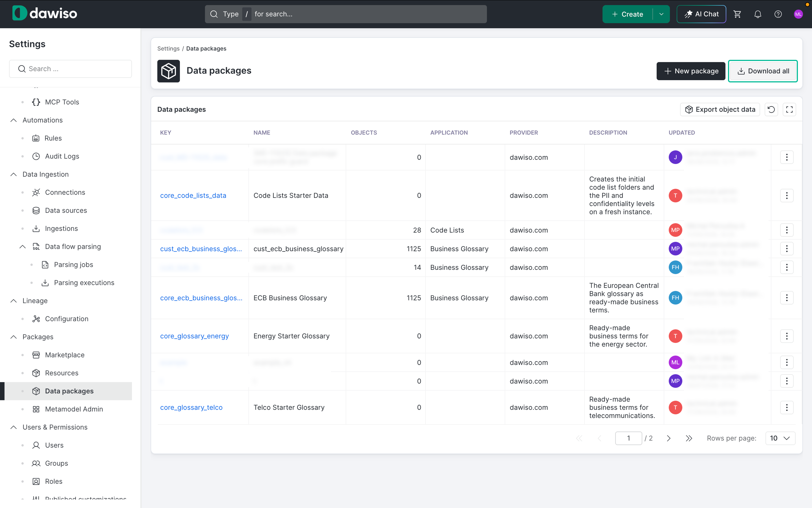The image size is (812, 508).
Task: Open the help question mark icon
Action: tap(778, 14)
